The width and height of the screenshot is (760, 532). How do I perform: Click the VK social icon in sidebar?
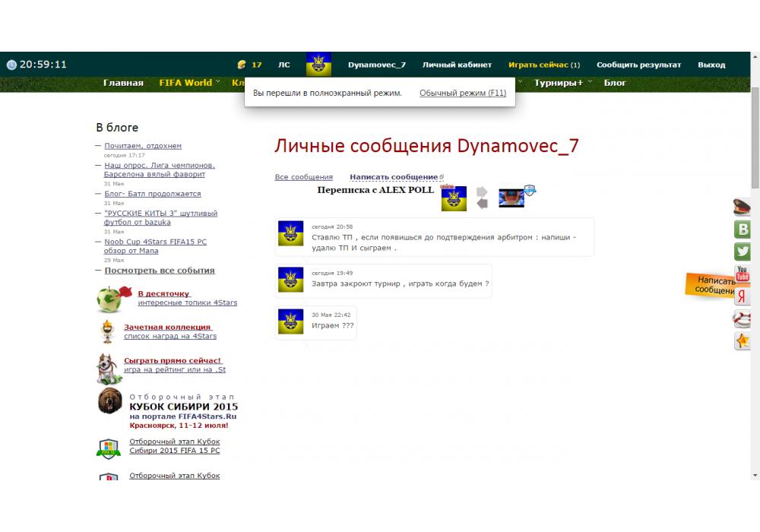743,230
